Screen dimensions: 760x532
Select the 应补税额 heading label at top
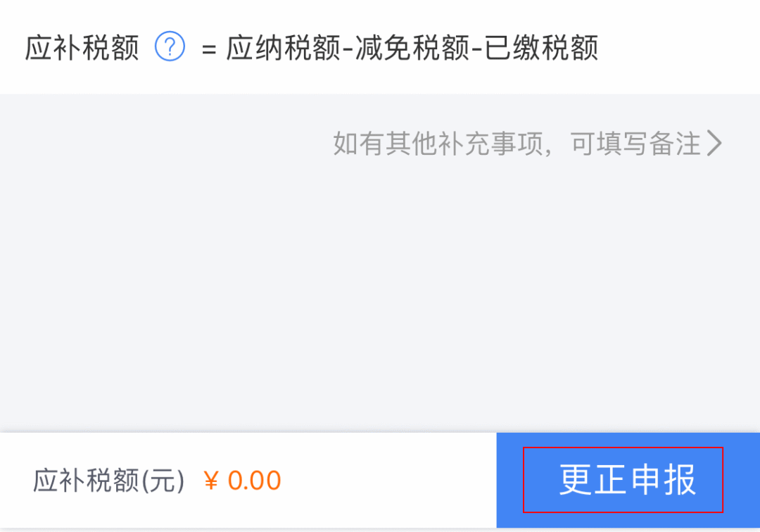82,47
